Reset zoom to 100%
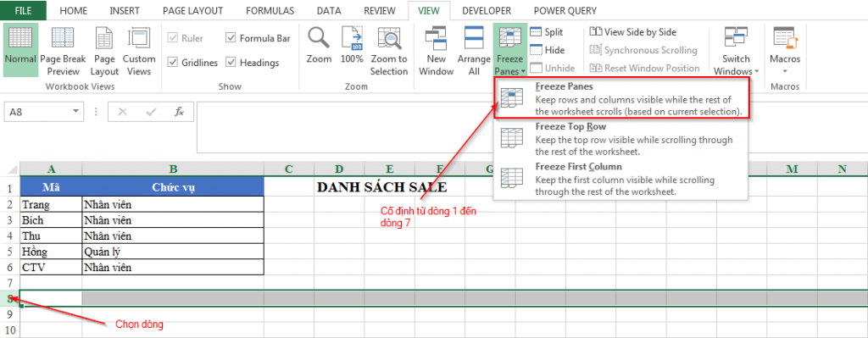The width and height of the screenshot is (868, 338). 352,46
